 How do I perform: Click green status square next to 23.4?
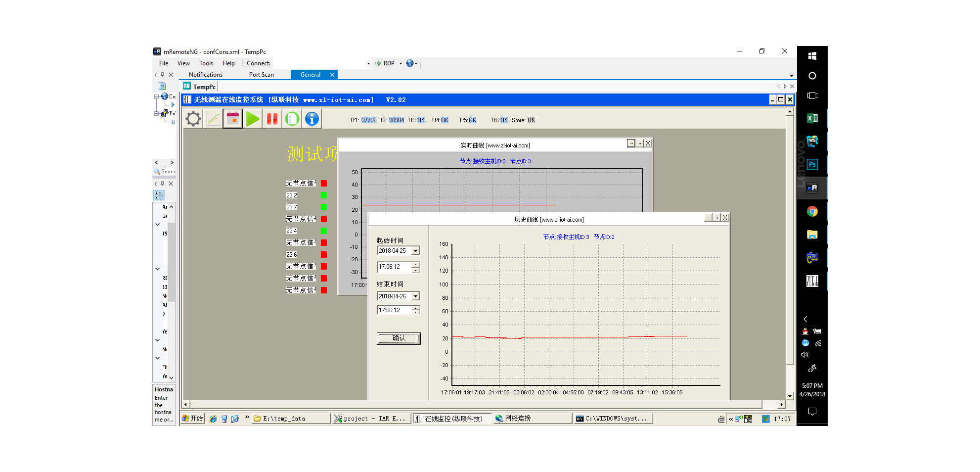pyautogui.click(x=324, y=231)
